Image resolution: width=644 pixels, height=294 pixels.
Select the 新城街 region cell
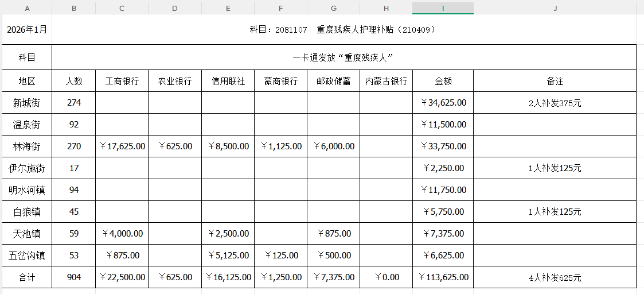[x=26, y=103]
